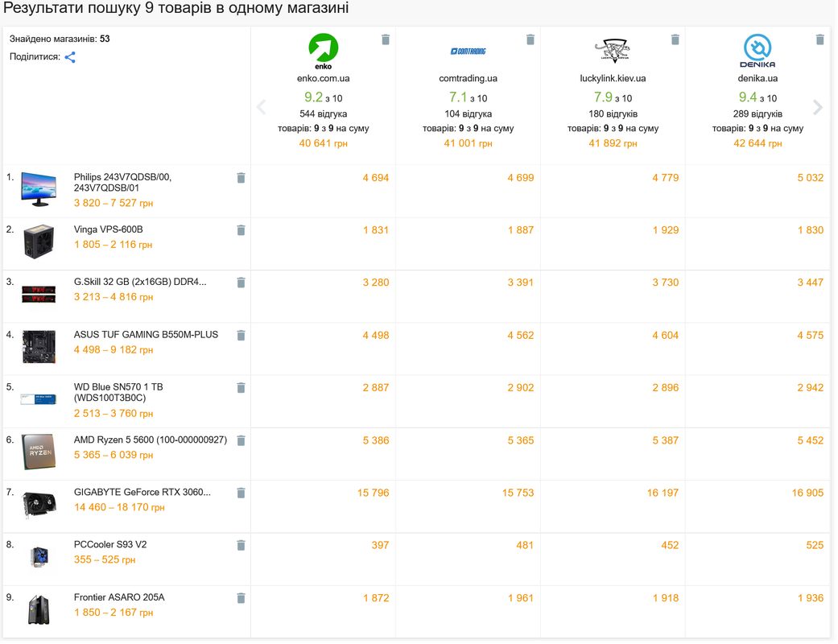The width and height of the screenshot is (838, 644).
Task: Open WD Blue SN570 1 TB product
Action: [x=118, y=393]
